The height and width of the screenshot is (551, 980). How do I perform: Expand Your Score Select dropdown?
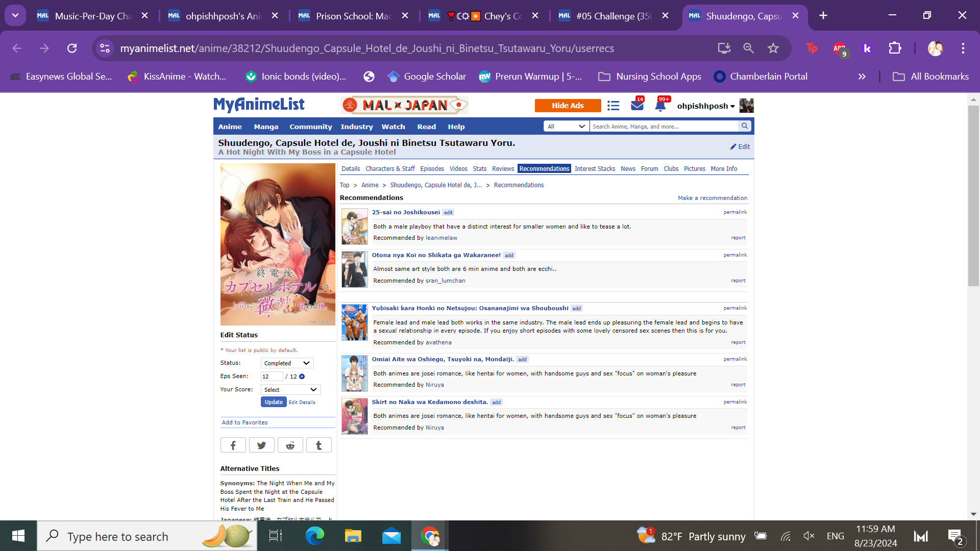290,390
